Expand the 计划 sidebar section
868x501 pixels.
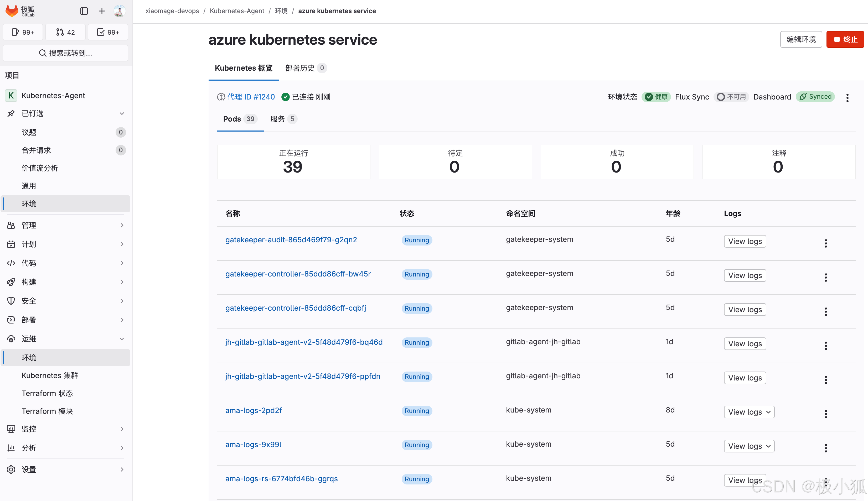pyautogui.click(x=65, y=244)
